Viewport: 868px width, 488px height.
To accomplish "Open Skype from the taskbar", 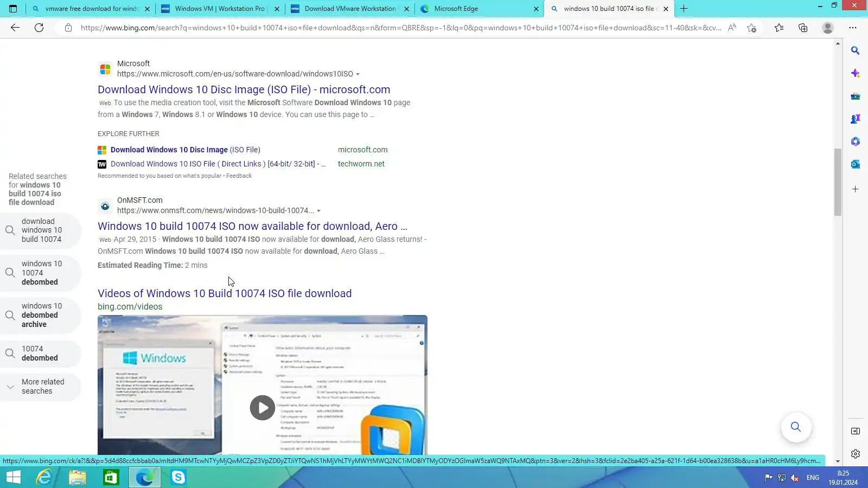I will tap(178, 477).
